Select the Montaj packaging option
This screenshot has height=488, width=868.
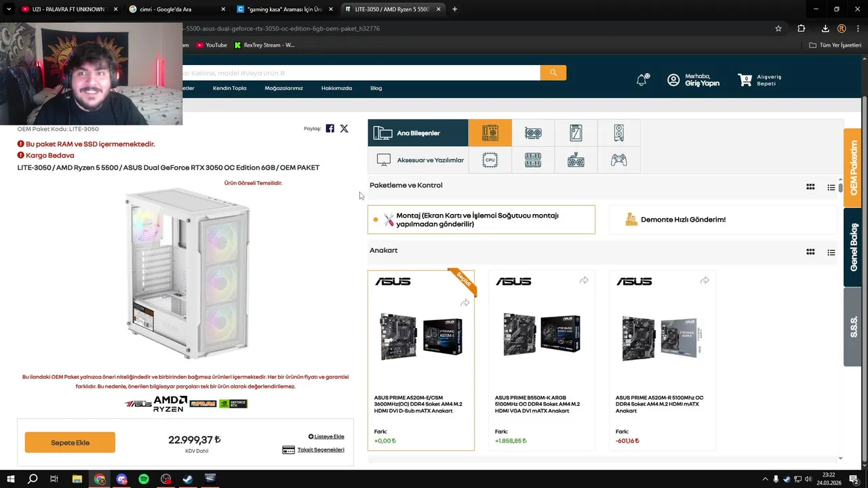pyautogui.click(x=481, y=220)
